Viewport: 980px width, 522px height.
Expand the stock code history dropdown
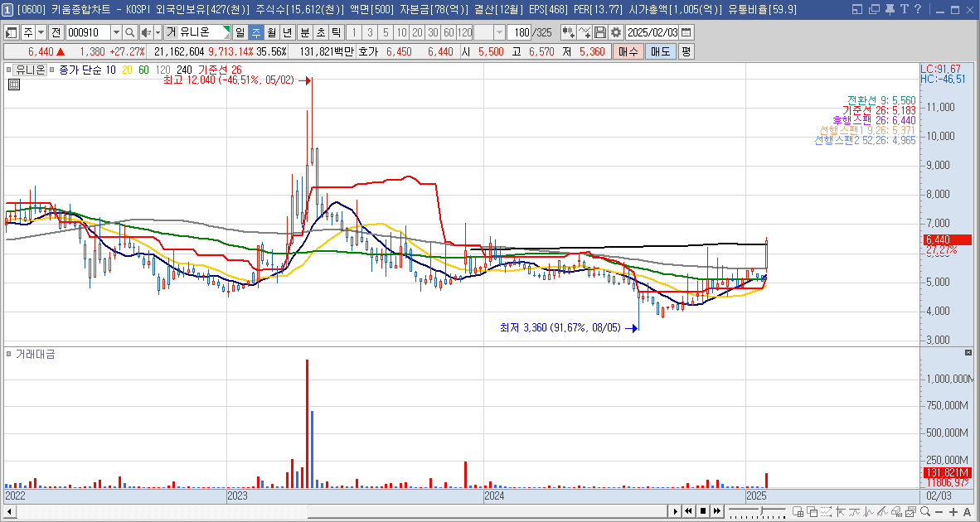coord(116,32)
